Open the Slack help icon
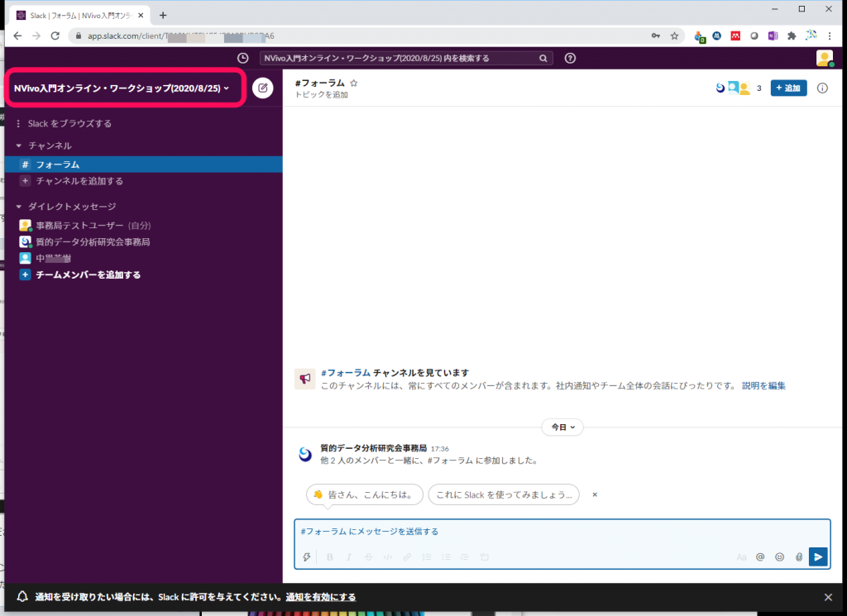This screenshot has height=616, width=847. (x=570, y=59)
